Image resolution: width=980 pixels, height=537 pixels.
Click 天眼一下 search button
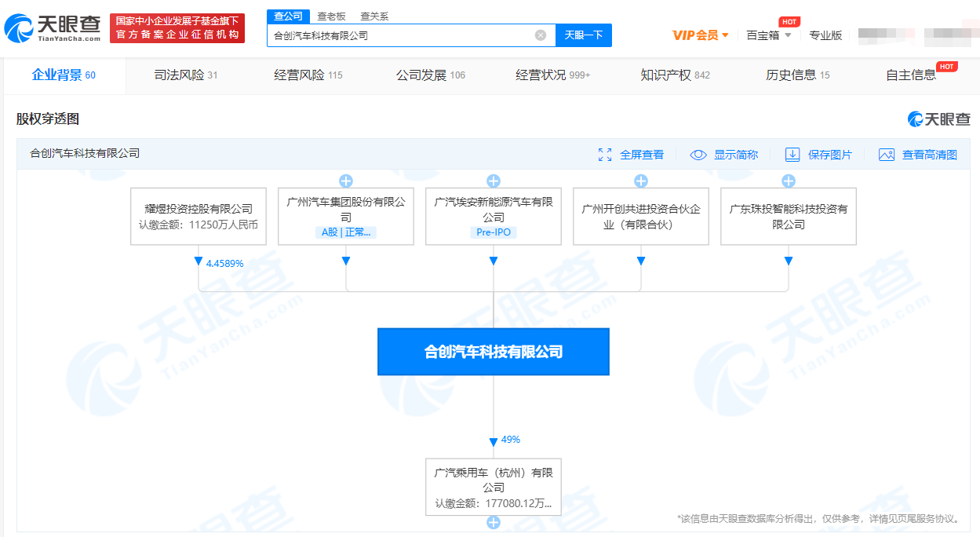tap(584, 35)
